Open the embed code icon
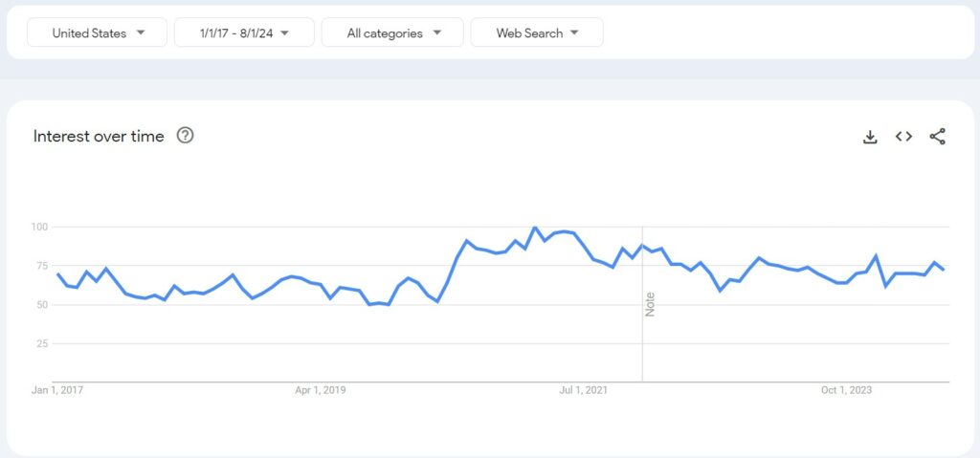980x458 pixels. pos(903,137)
